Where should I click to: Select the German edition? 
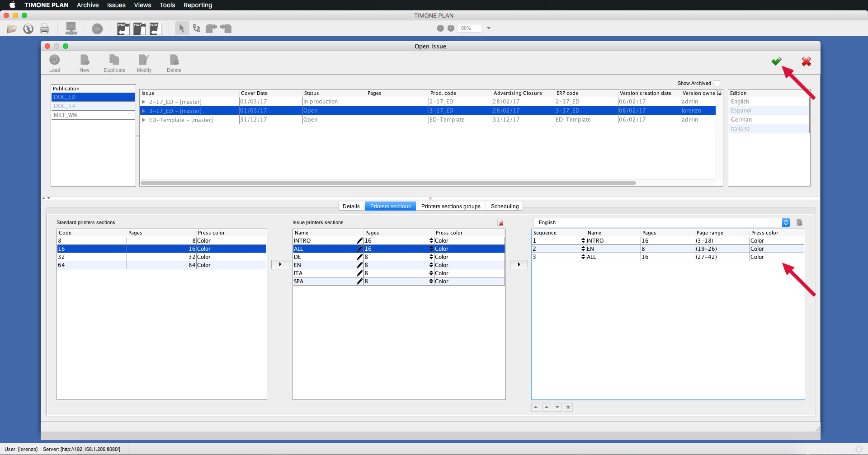pos(769,120)
